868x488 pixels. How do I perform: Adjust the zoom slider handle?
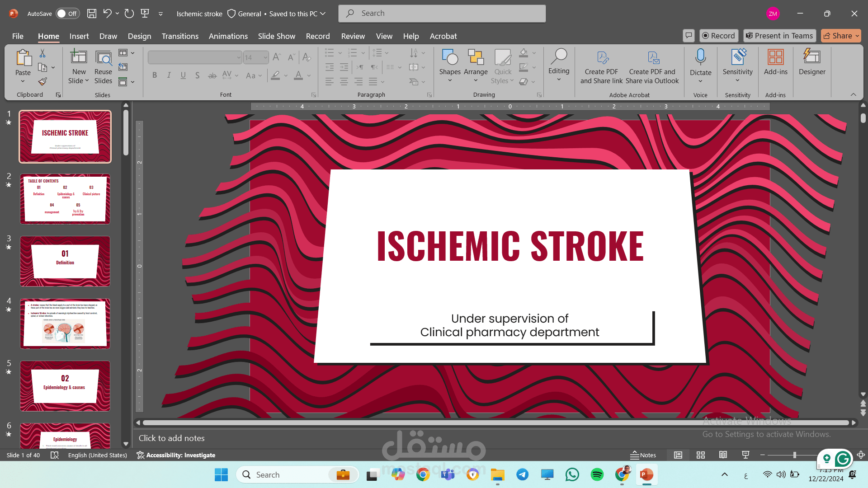tap(794, 455)
